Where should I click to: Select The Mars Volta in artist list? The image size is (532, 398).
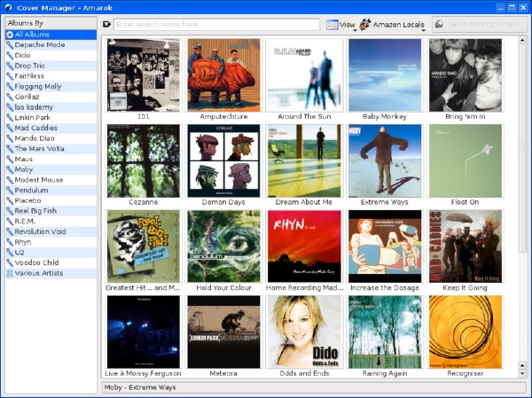click(x=51, y=149)
